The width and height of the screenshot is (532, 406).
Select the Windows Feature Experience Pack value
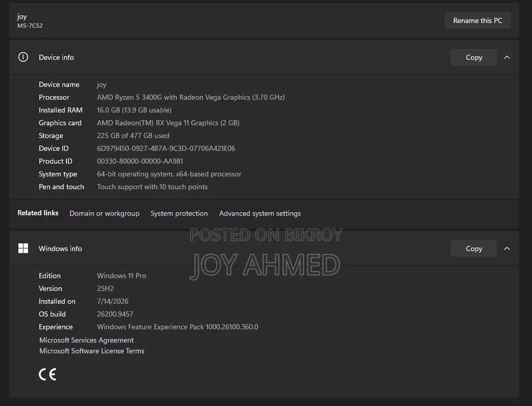pos(177,327)
